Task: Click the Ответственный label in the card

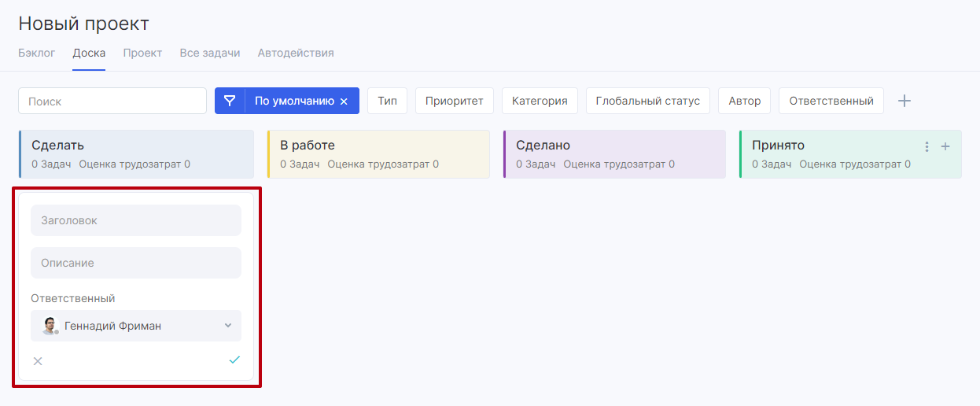Action: click(73, 298)
